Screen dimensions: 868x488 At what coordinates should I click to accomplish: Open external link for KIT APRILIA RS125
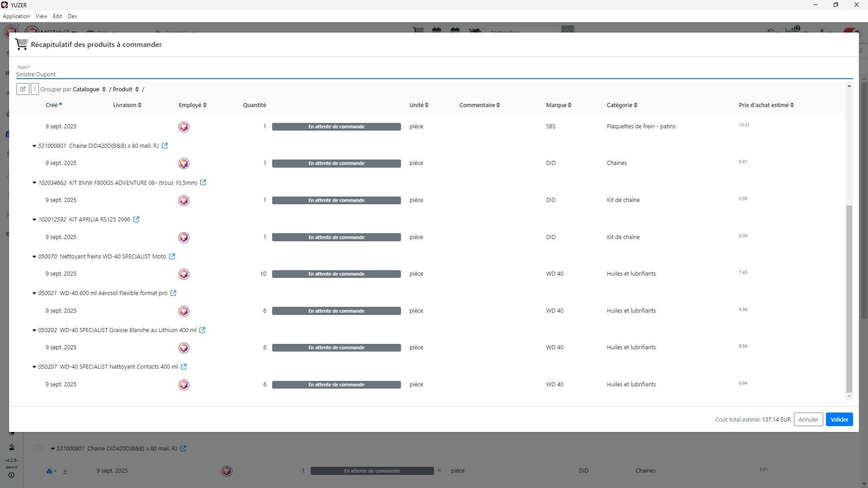(x=136, y=220)
